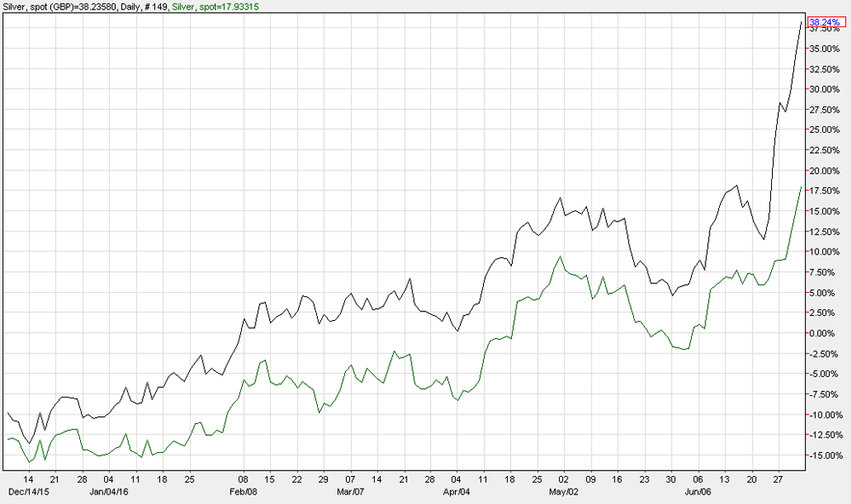Select the -12.50% y-axis label

(x=826, y=435)
